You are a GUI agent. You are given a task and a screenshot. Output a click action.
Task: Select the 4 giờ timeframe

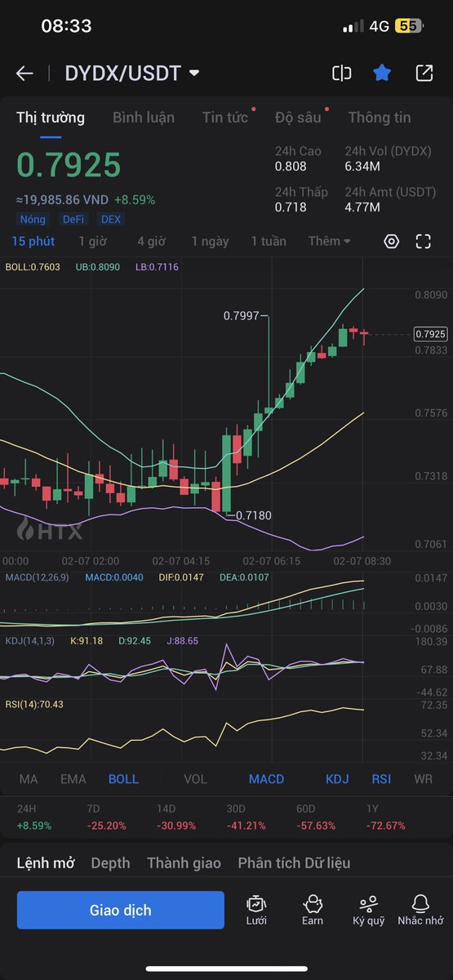(x=151, y=241)
